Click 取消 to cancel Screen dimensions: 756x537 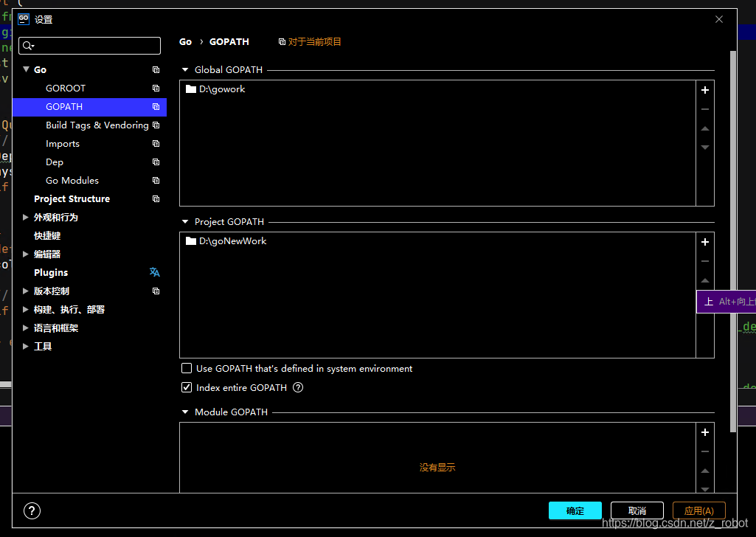pos(637,510)
